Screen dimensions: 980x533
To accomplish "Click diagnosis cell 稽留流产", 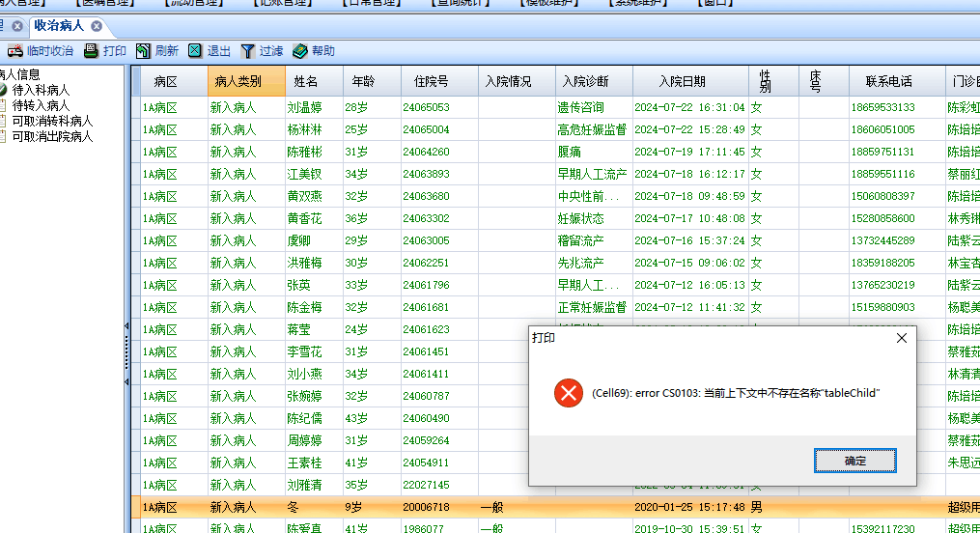I will [x=580, y=240].
